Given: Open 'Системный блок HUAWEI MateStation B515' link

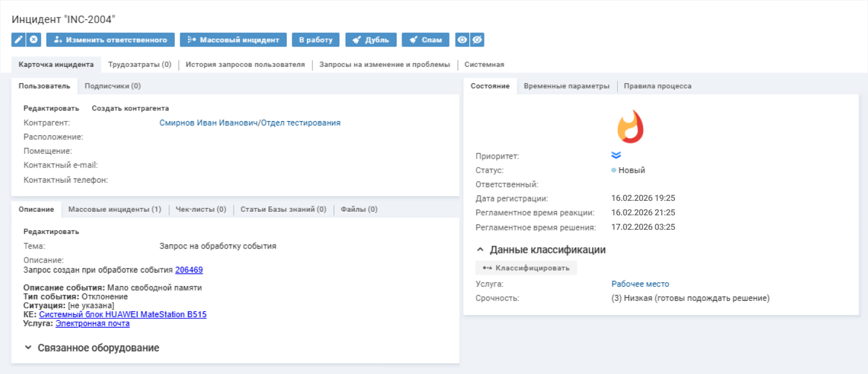Looking at the screenshot, I should (123, 314).
